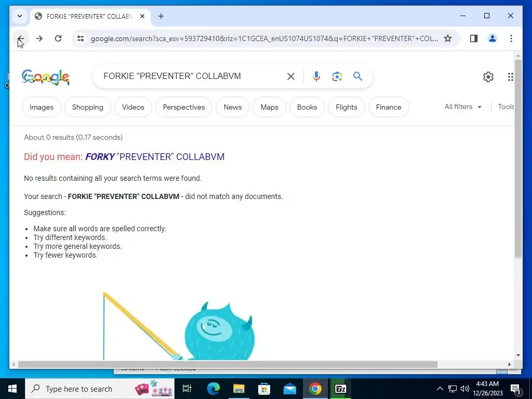Switch to Images results
This screenshot has width=532, height=399.
42,107
